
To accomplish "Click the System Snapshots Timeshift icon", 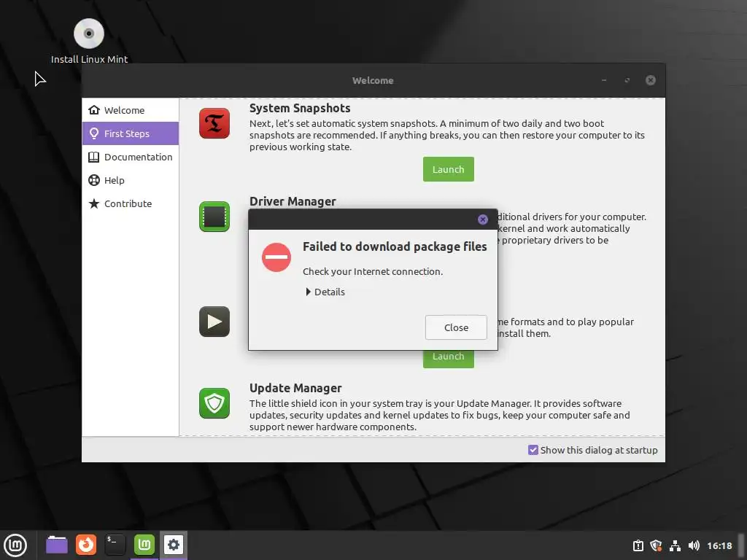I will click(x=214, y=123).
